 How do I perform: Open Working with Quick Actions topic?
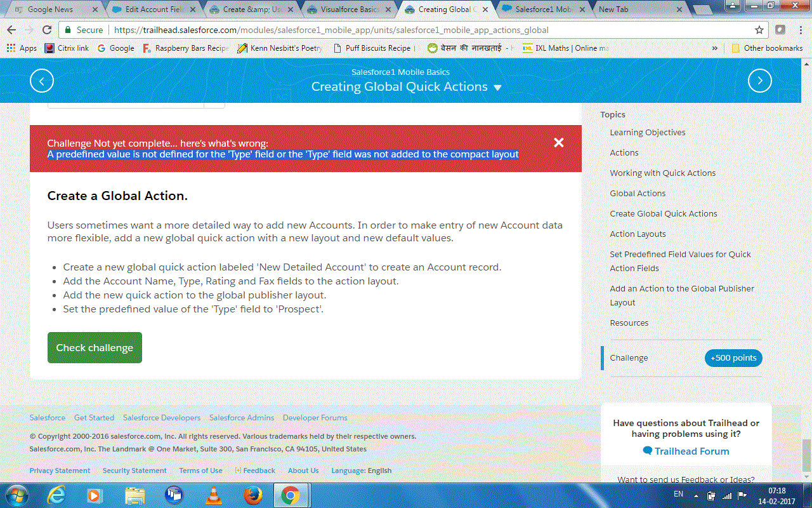click(x=663, y=173)
